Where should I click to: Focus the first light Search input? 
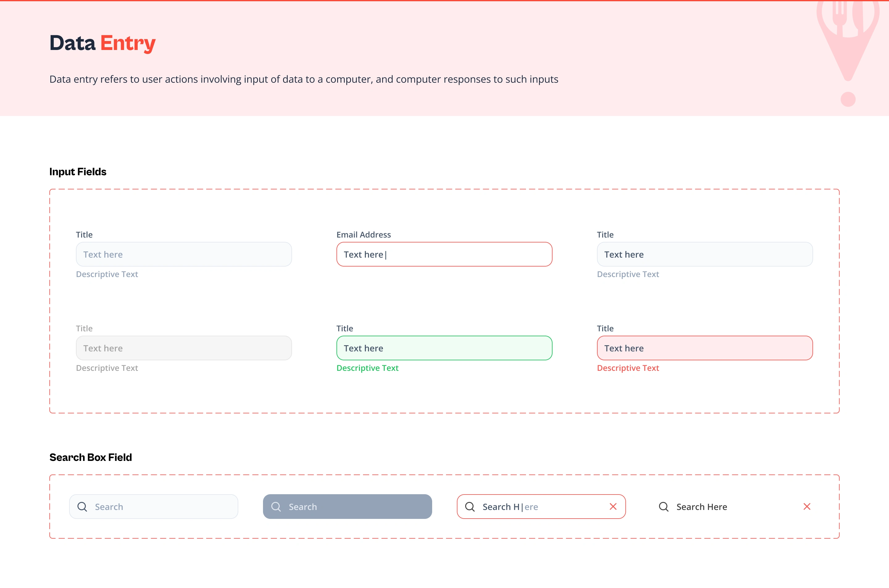pyautogui.click(x=161, y=507)
